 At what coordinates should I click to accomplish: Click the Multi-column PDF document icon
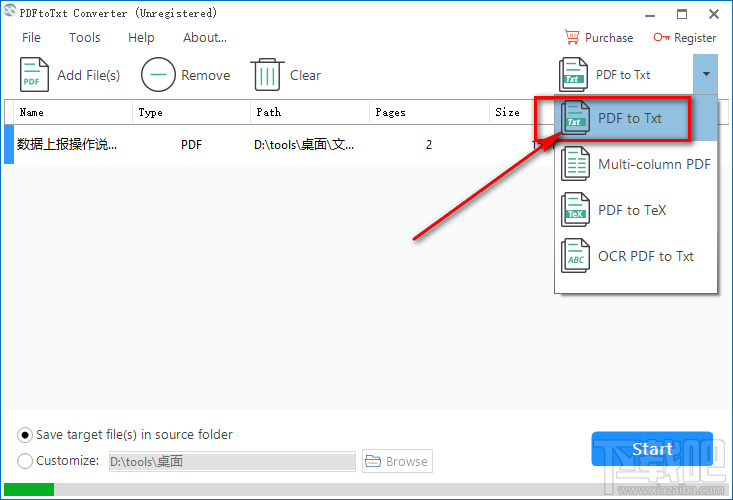575,164
